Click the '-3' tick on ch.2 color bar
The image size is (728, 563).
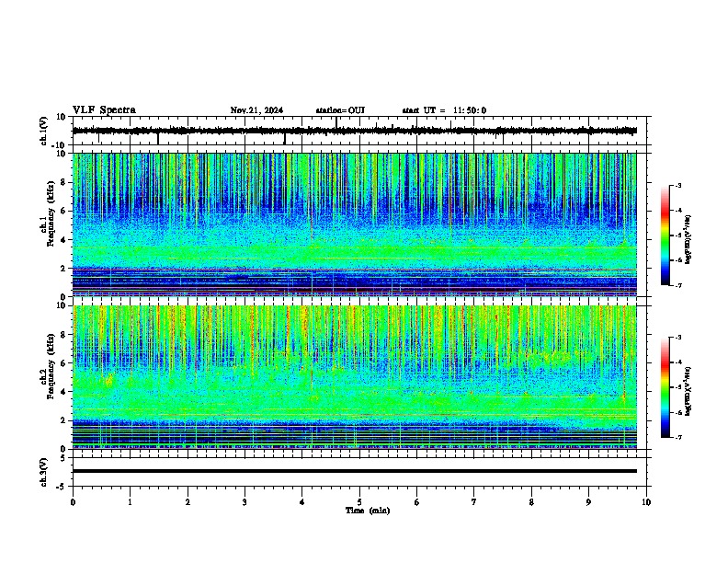(678, 338)
